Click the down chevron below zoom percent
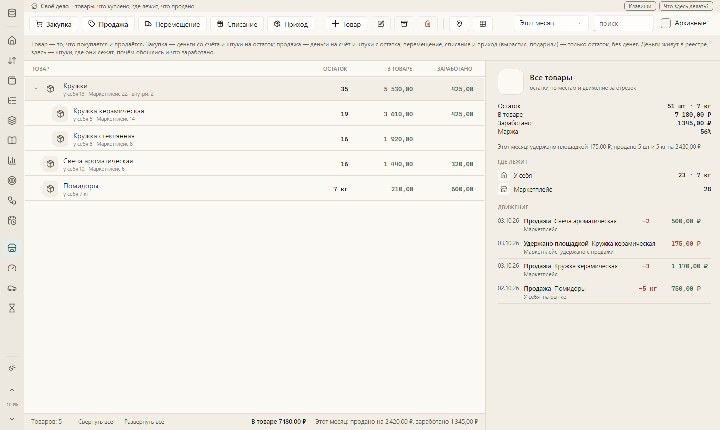 [x=12, y=419]
